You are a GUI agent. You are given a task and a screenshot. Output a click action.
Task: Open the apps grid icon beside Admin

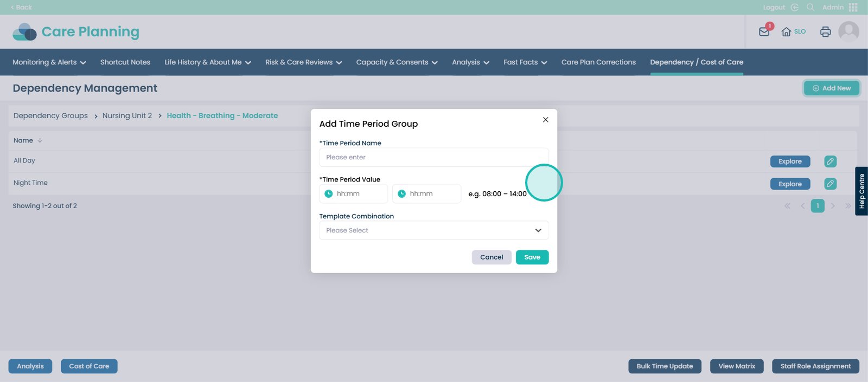853,8
